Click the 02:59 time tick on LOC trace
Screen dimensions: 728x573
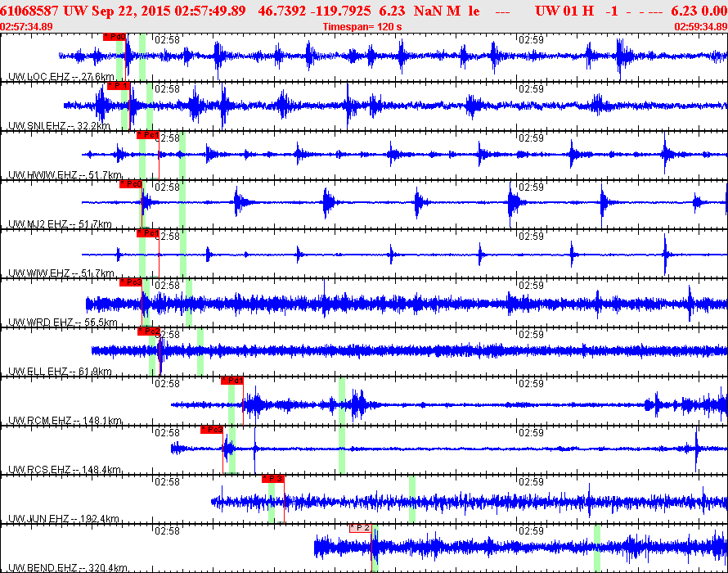point(531,40)
